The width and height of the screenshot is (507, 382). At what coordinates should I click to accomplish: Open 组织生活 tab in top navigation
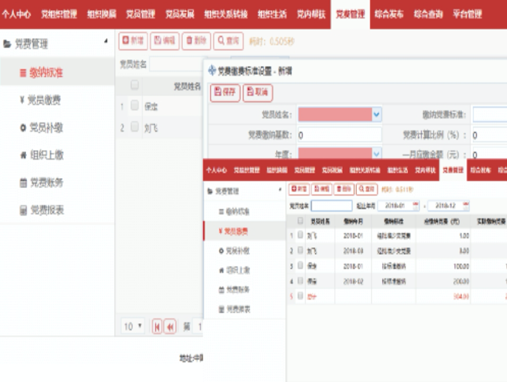(272, 14)
